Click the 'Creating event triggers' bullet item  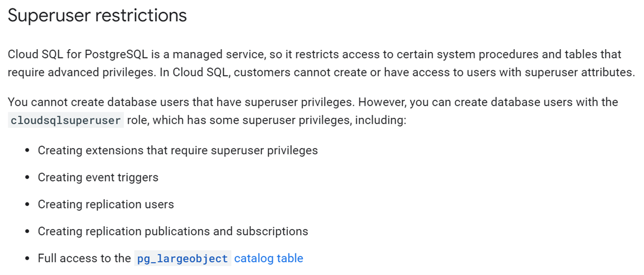[98, 177]
